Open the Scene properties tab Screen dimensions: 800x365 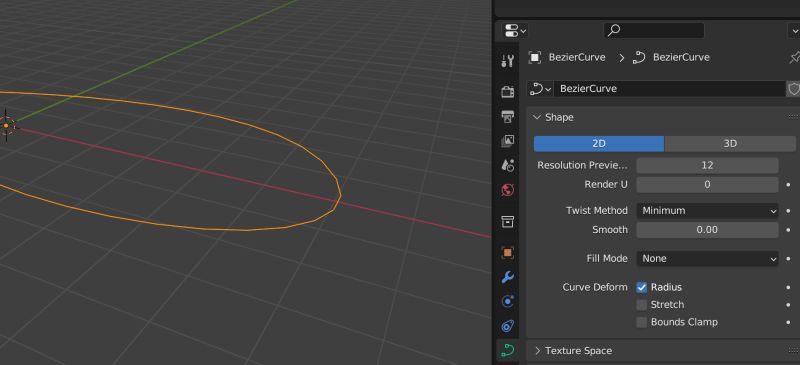pos(507,165)
